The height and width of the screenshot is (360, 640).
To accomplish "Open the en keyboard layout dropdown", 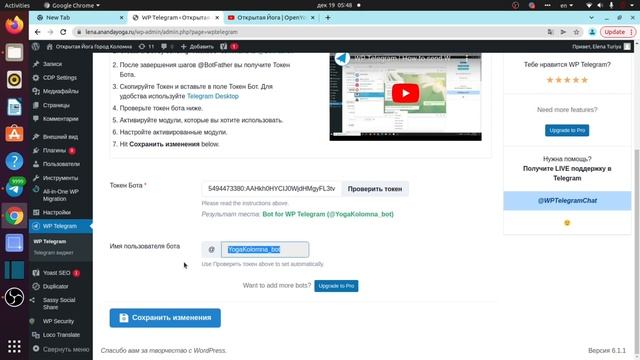I will point(567,5).
